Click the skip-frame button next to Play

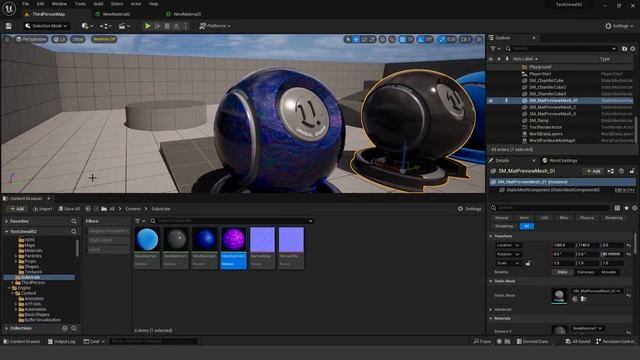pos(158,26)
